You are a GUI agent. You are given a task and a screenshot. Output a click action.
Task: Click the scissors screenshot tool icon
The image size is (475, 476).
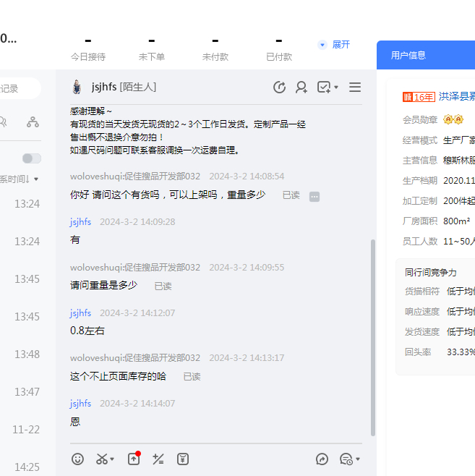102,459
